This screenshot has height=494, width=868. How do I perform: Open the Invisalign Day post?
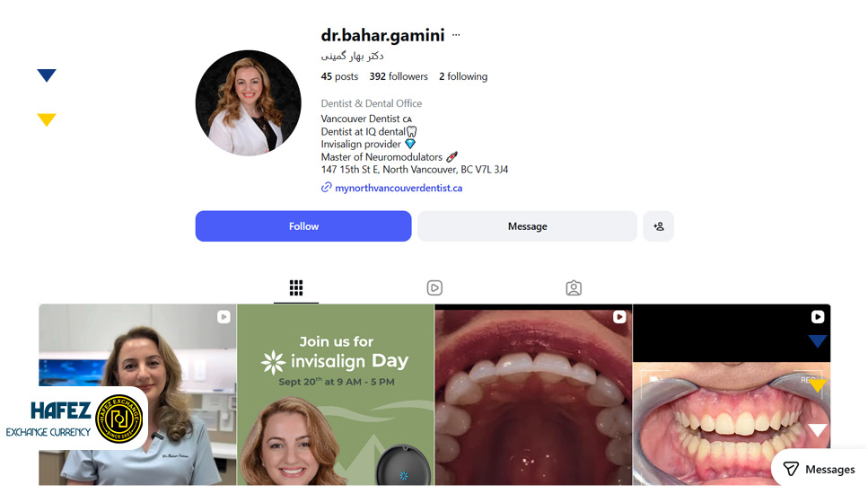click(336, 394)
